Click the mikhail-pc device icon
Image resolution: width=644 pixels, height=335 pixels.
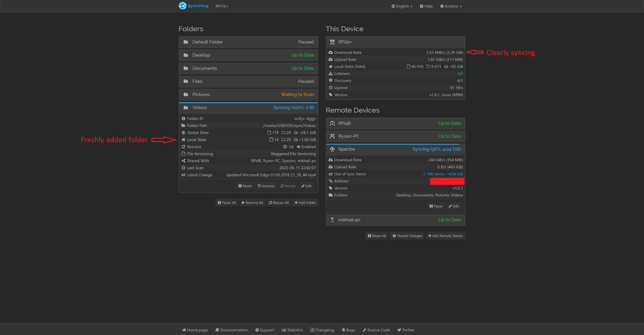[332, 220]
